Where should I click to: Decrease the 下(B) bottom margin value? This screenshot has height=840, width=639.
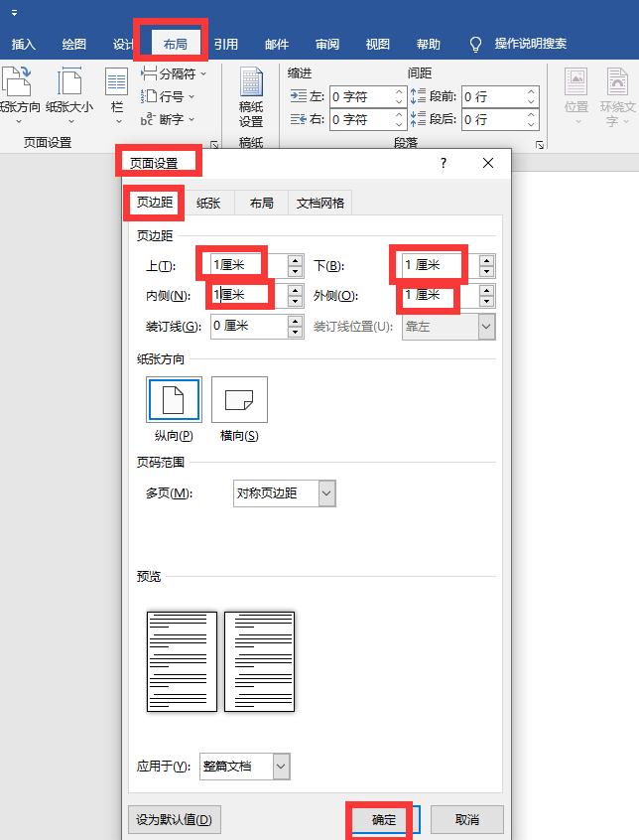pyautogui.click(x=486, y=272)
